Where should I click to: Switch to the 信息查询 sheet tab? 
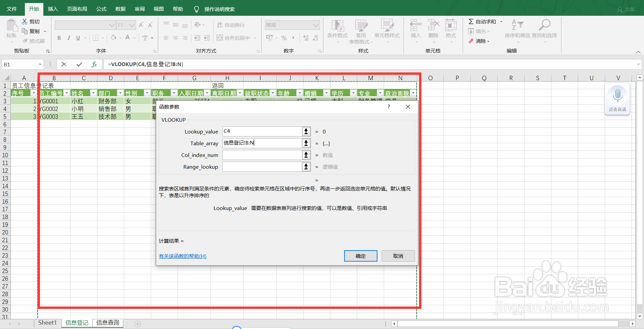pyautogui.click(x=107, y=323)
